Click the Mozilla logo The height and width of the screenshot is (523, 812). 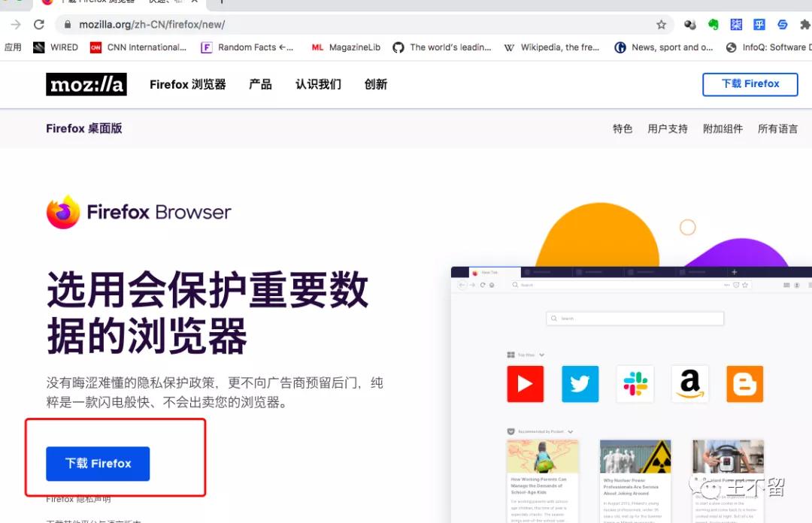pos(86,84)
